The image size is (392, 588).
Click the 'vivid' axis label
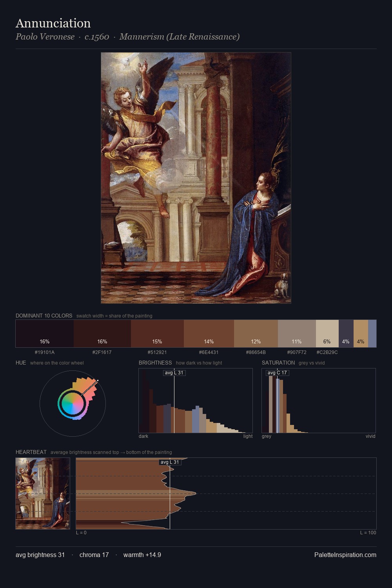[x=370, y=436]
